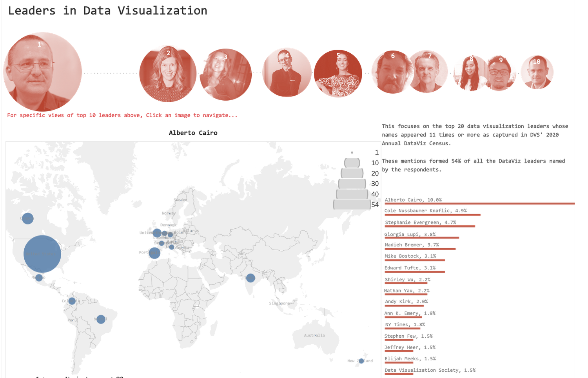Click the Alberto Cairo map title
The height and width of the screenshot is (378, 588).
coord(193,133)
